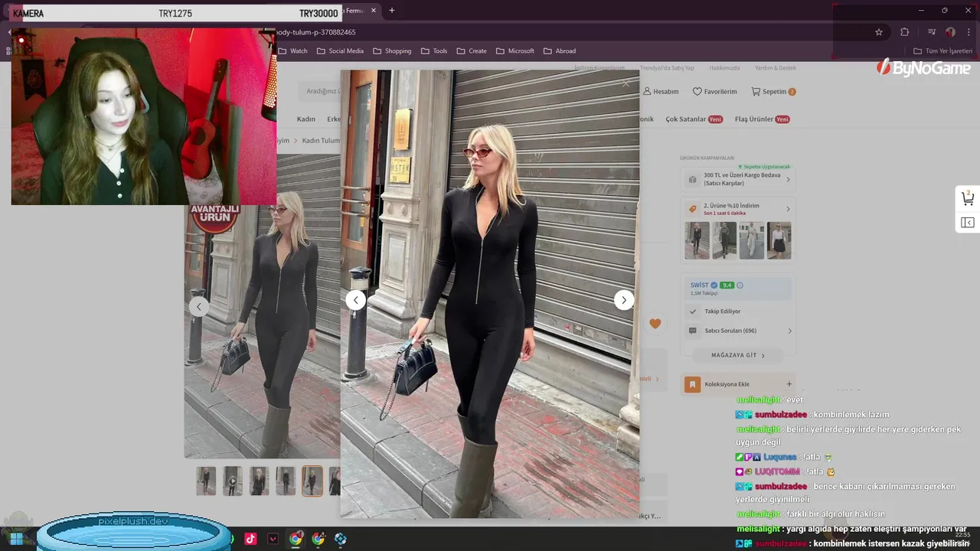Click MAĞAZAYA GİT button
Viewport: 980px width, 551px height.
(x=737, y=355)
